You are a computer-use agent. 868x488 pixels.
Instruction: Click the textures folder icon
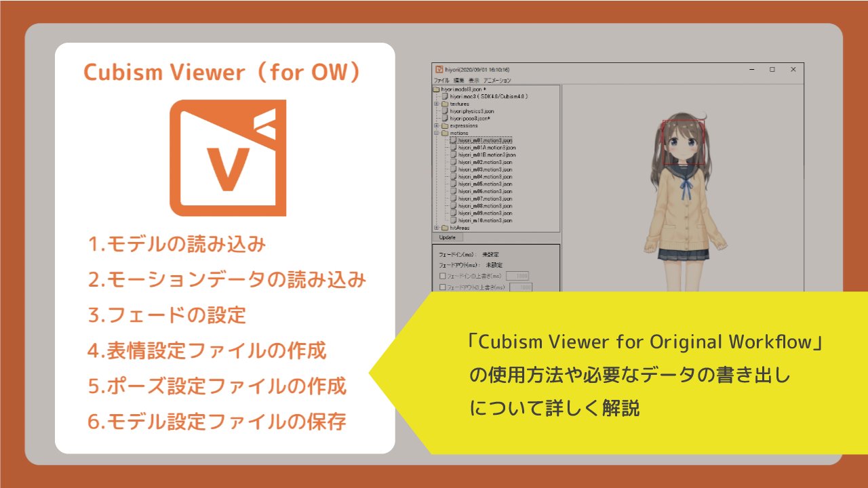point(445,104)
